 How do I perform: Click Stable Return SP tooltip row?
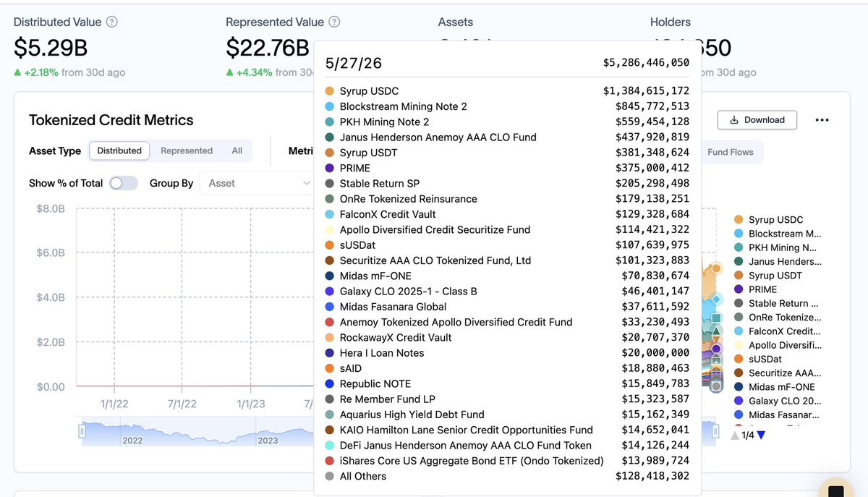click(x=507, y=184)
